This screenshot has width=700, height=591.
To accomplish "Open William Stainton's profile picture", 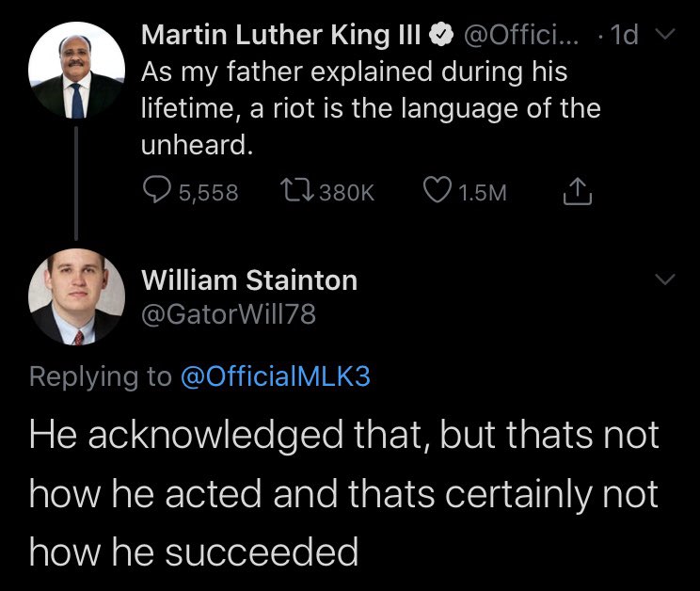I will (76, 296).
